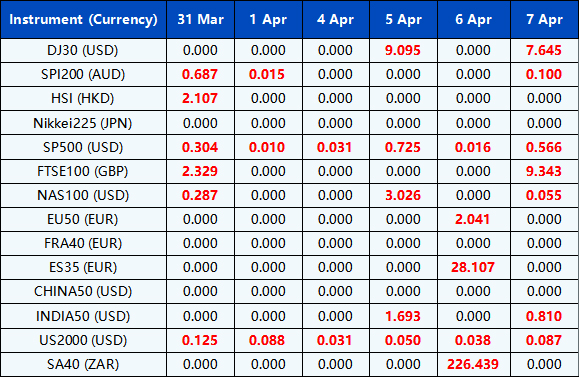Select EU50 6 Apr value 2.041
Screen dimensions: 579x377
(x=472, y=219)
